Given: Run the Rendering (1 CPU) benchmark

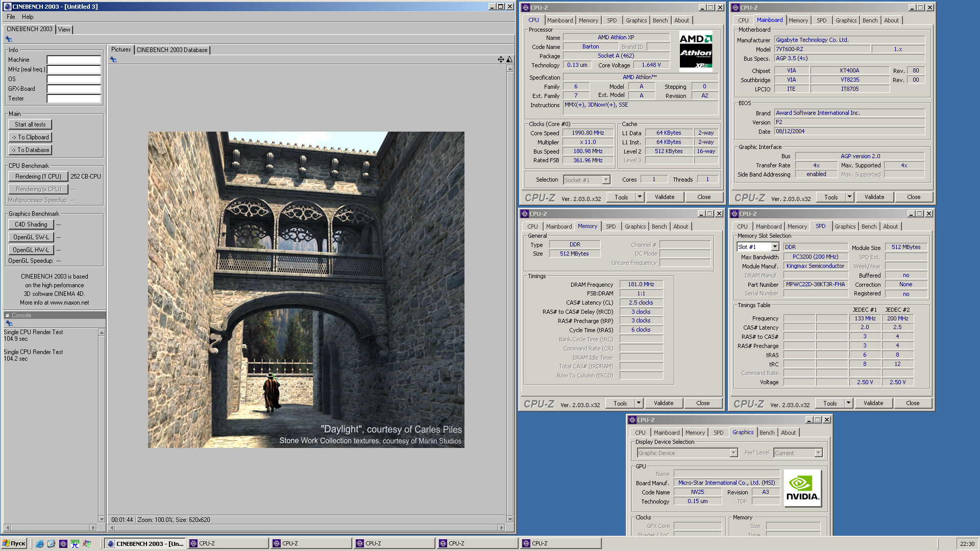Looking at the screenshot, I should pyautogui.click(x=38, y=177).
